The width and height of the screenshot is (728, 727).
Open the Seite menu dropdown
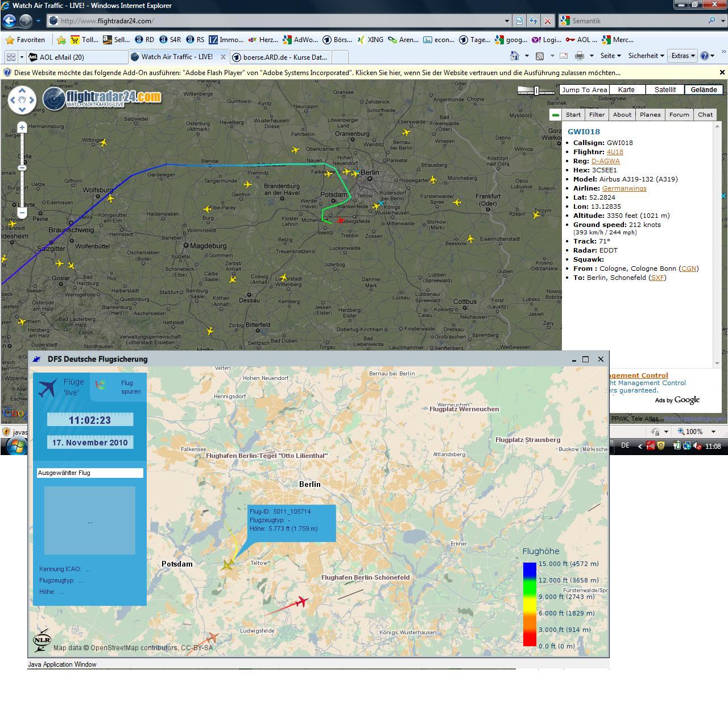pos(610,56)
